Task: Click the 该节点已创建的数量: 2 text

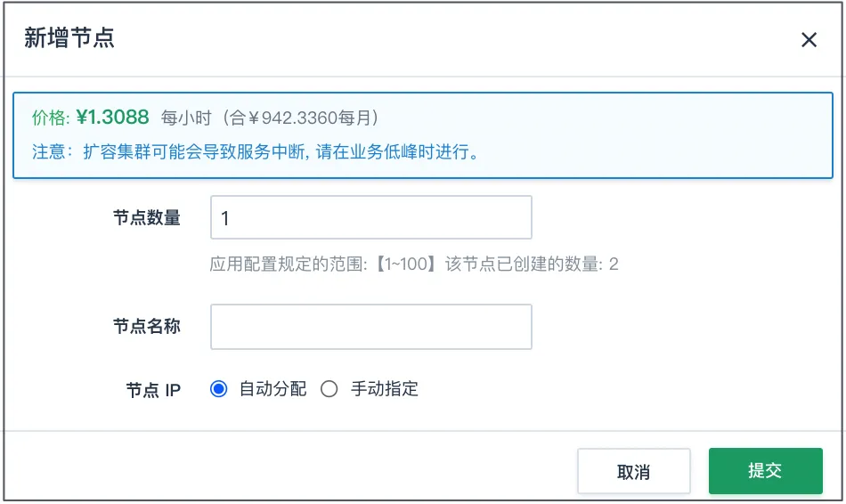Action: [532, 264]
